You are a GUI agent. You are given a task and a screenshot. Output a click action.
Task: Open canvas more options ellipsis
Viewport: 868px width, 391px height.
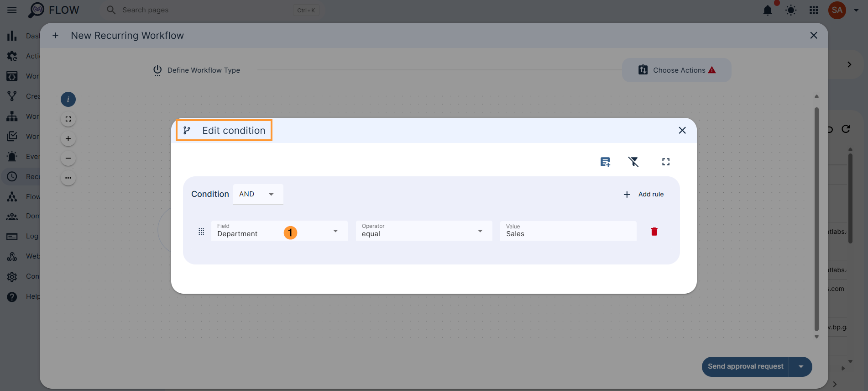(x=68, y=178)
